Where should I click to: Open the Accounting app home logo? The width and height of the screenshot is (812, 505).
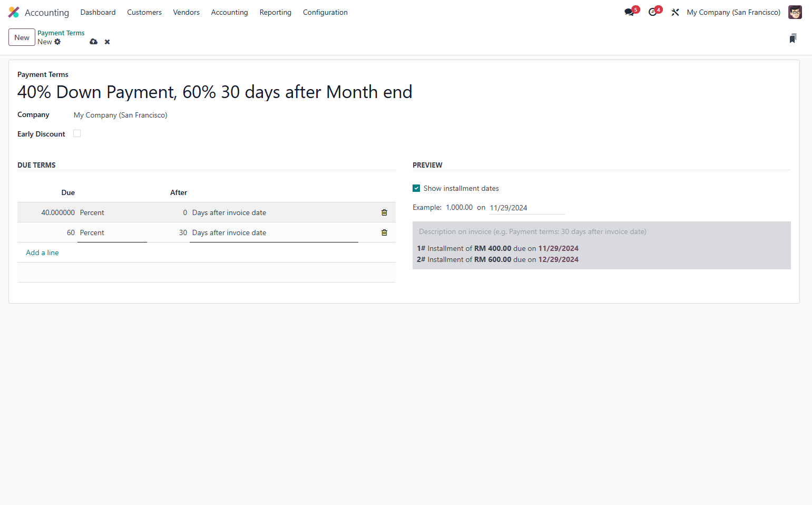click(14, 12)
